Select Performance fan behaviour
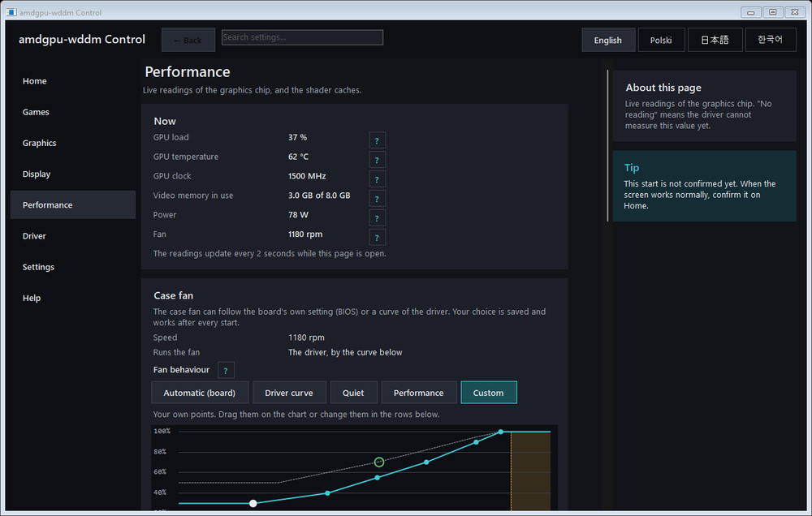812x516 pixels. coord(418,393)
